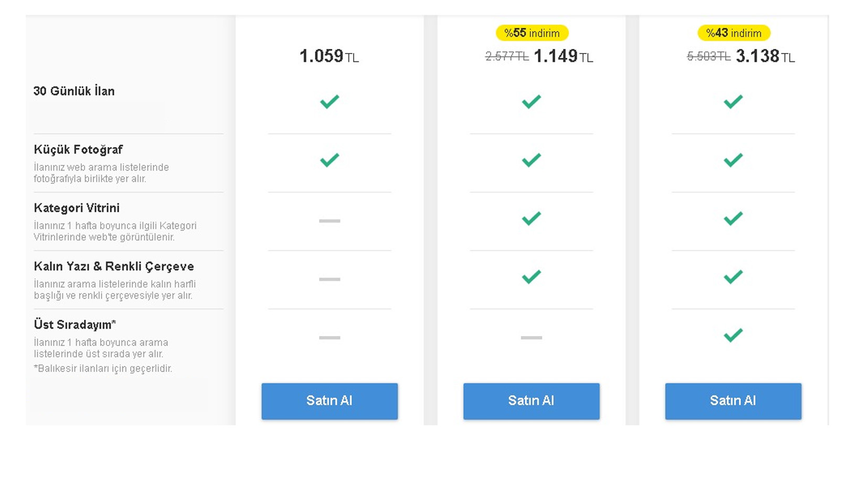Click Kategori Vitrini checkmark in 1.149 TL column

[531, 218]
